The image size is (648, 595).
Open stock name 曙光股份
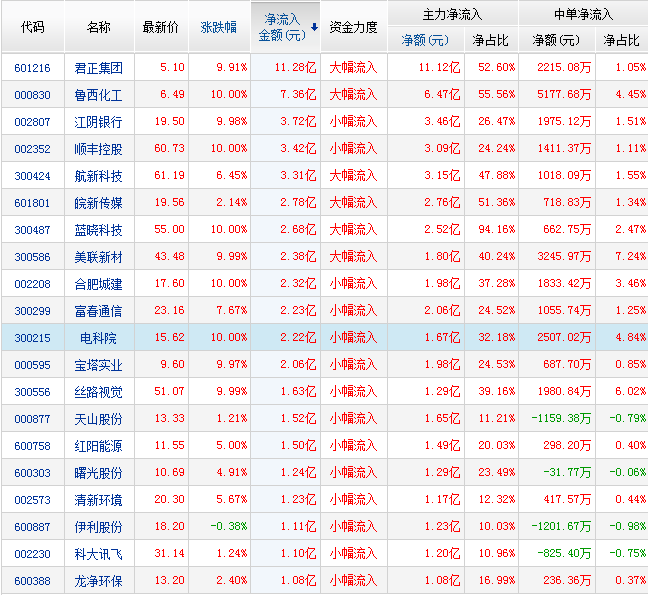click(x=98, y=473)
